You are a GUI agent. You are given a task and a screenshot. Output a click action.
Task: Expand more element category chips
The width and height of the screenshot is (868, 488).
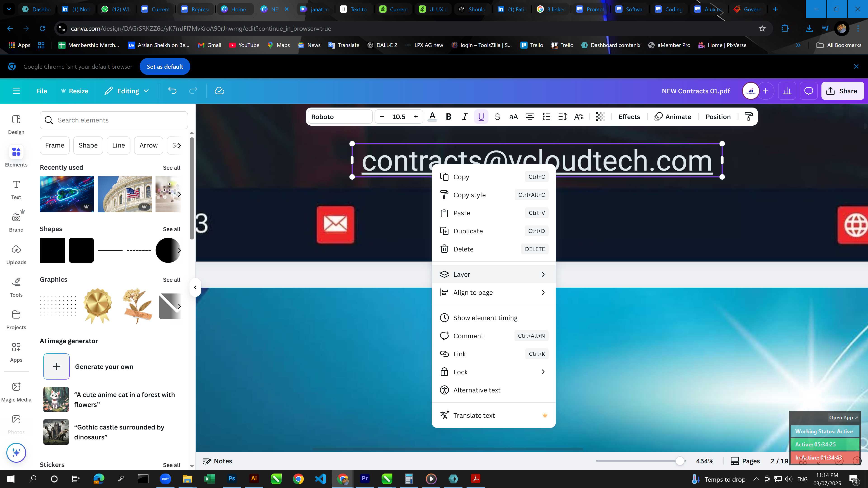(179, 145)
